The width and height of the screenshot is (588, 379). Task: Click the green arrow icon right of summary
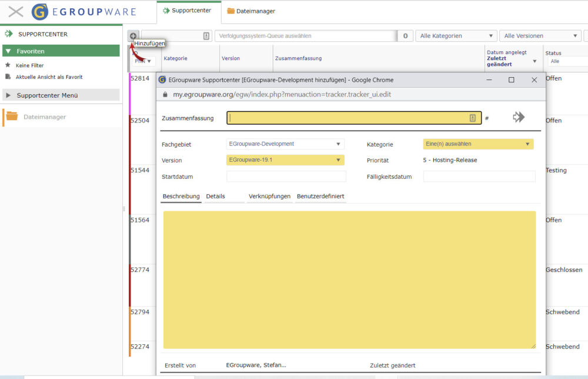(x=518, y=117)
